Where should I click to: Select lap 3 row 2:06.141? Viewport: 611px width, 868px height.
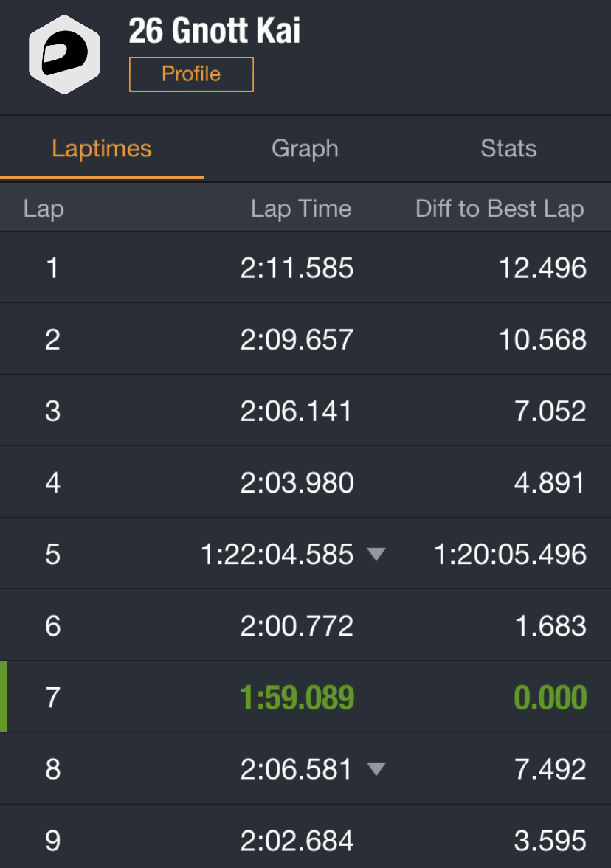pyautogui.click(x=297, y=412)
